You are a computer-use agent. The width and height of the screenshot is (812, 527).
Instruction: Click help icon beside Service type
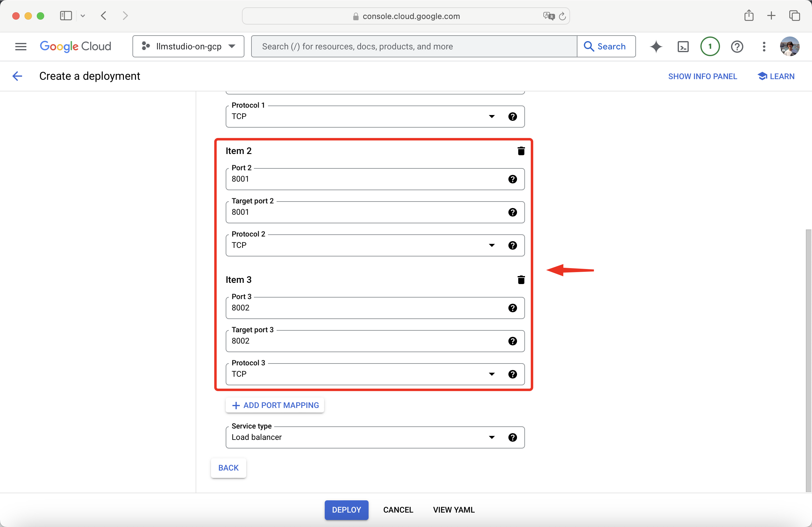coord(512,437)
